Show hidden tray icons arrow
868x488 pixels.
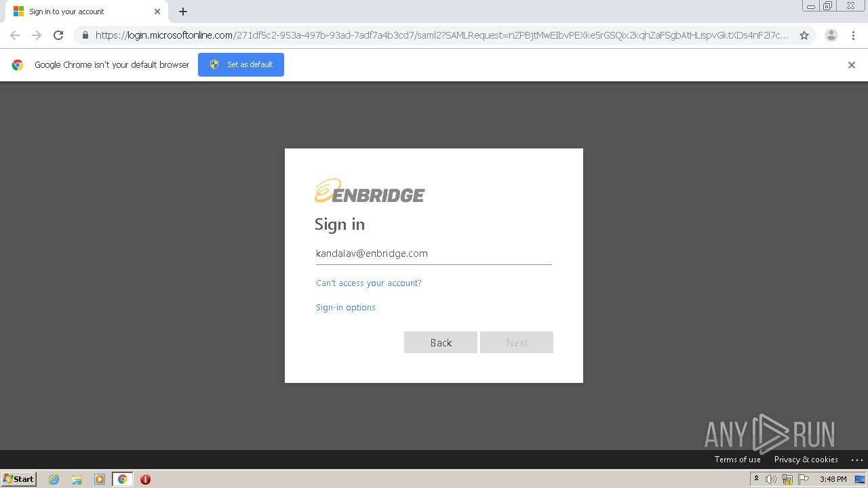[x=757, y=479]
